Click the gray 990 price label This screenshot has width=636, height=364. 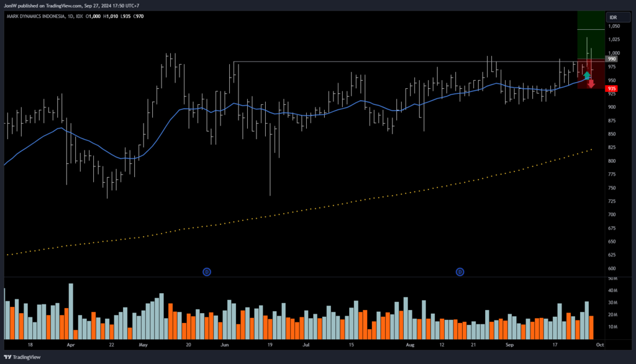[x=612, y=59]
